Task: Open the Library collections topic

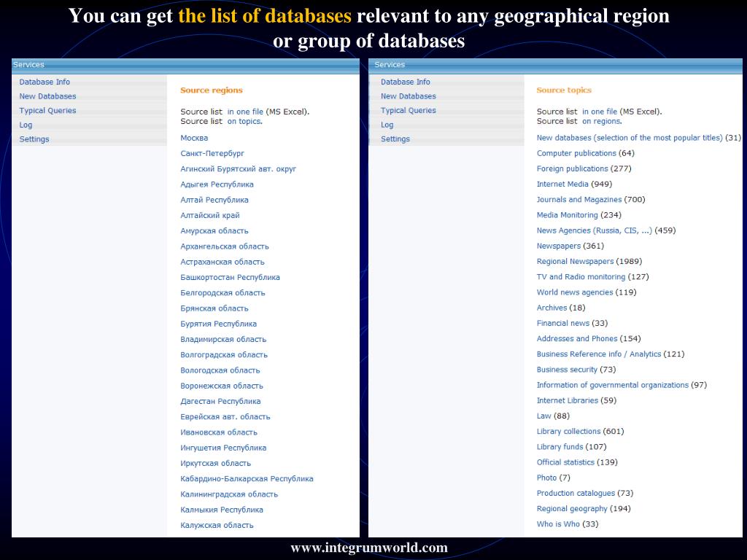Action: [x=568, y=432]
